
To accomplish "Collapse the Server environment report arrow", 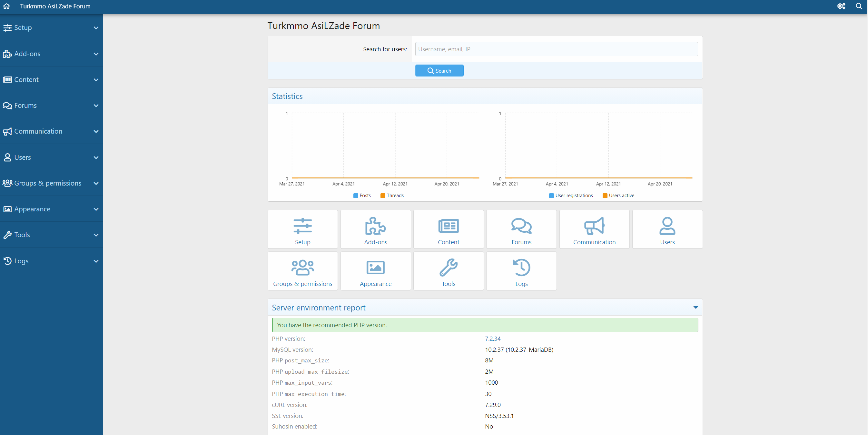I will tap(695, 308).
